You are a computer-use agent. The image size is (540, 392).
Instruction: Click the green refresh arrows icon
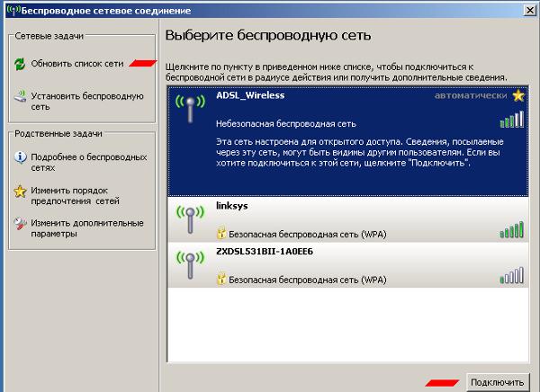[20, 64]
